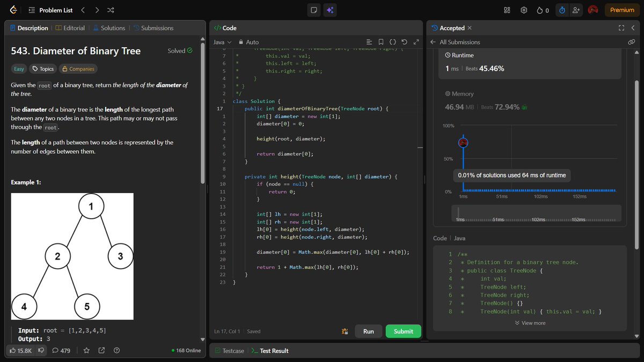Go to previous problem arrow
The width and height of the screenshot is (644, 362).
83,10
